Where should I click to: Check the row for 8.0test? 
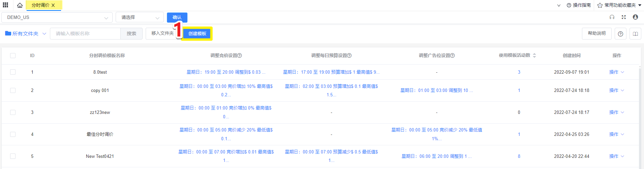pyautogui.click(x=13, y=72)
